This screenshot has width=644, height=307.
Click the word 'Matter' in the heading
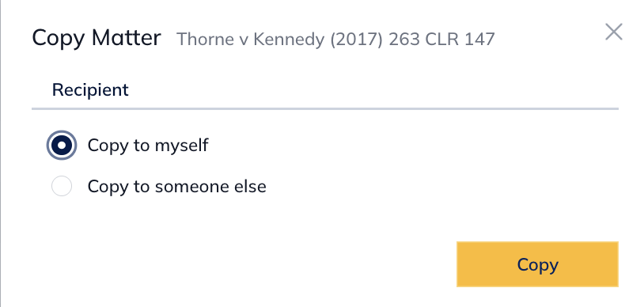126,38
